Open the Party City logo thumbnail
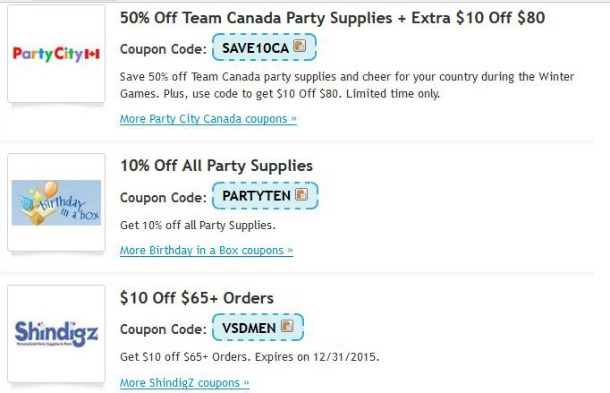This screenshot has width=610, height=393. tap(56, 54)
